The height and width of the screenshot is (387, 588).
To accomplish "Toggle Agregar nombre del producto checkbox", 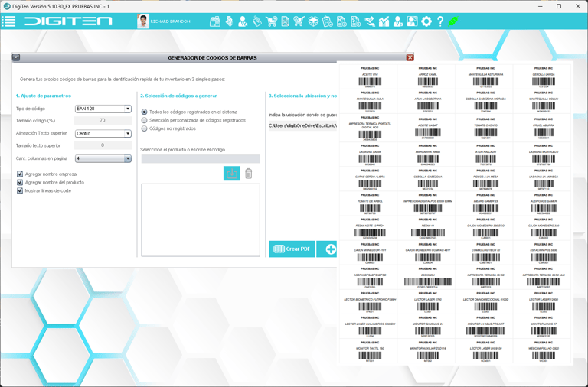I will tap(20, 182).
